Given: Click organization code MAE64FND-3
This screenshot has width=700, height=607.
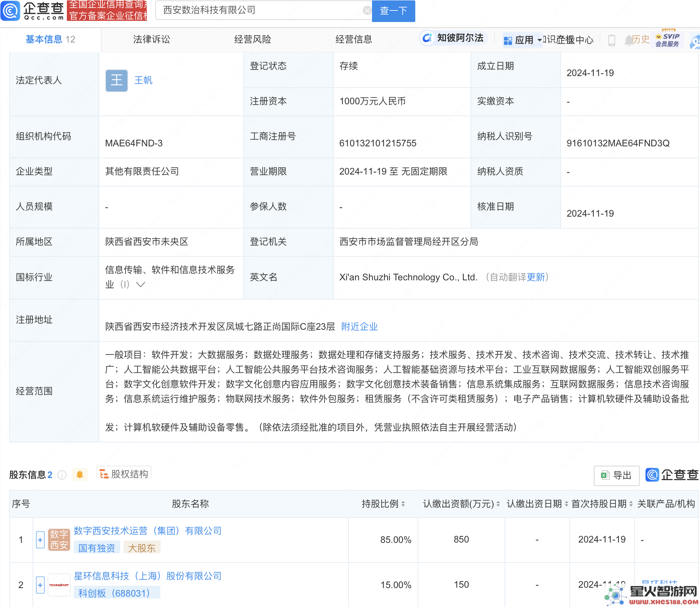Looking at the screenshot, I should 134,143.
